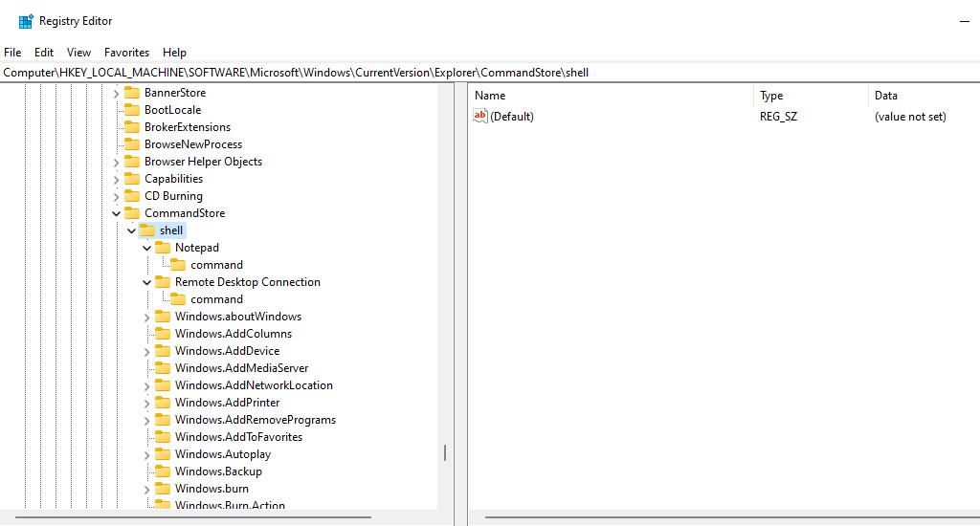Collapse the shell key
This screenshot has width=980, height=526.
coord(131,230)
